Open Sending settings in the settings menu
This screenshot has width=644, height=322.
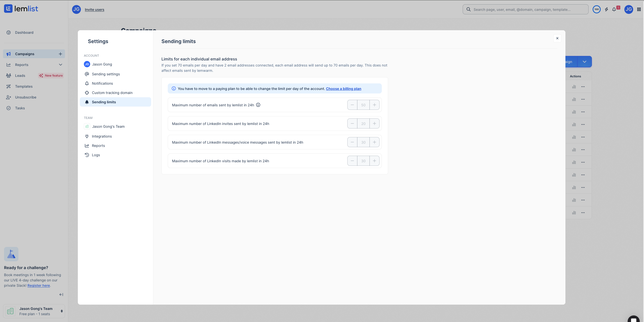(106, 74)
